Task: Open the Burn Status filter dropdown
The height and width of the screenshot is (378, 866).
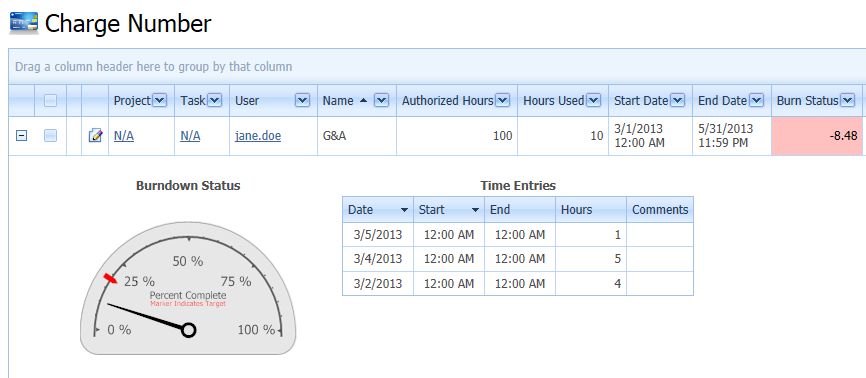Action: 847,101
